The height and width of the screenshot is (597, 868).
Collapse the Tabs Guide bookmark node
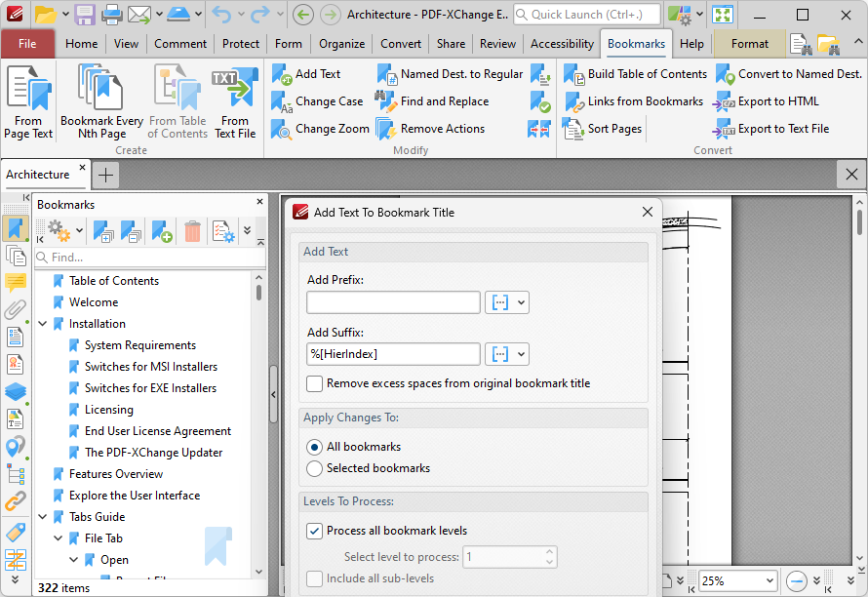point(43,517)
